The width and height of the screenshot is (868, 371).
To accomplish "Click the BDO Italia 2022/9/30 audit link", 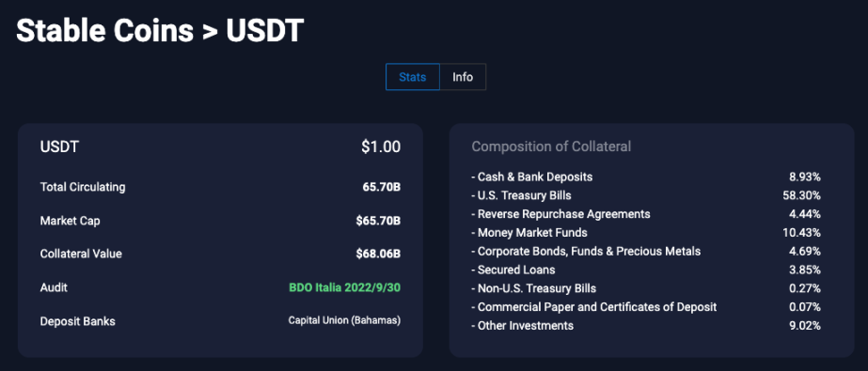I will point(344,287).
